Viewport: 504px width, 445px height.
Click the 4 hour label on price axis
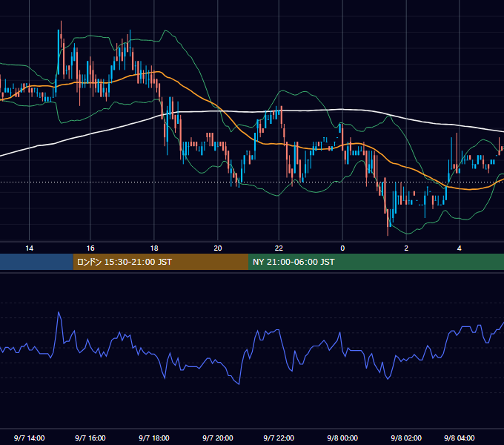[x=460, y=248]
